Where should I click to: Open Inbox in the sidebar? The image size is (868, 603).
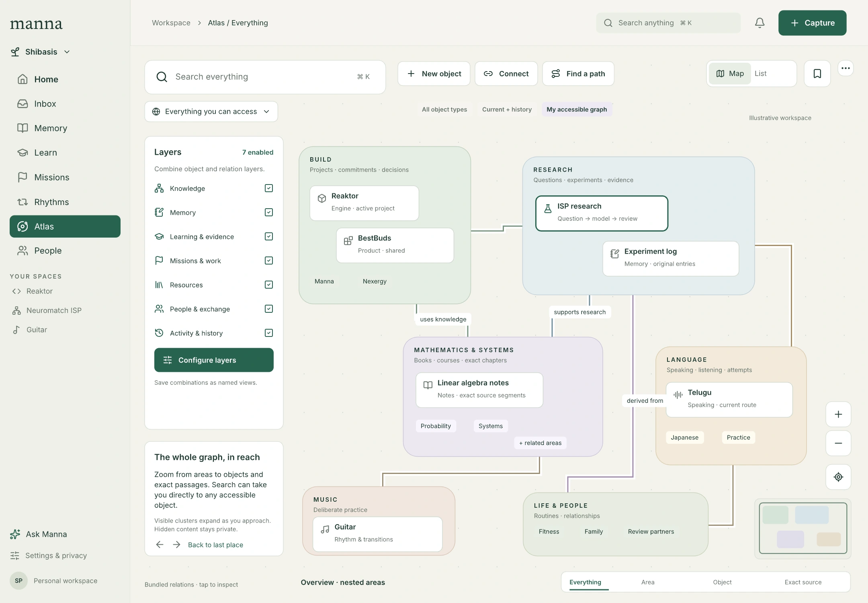(x=65, y=104)
